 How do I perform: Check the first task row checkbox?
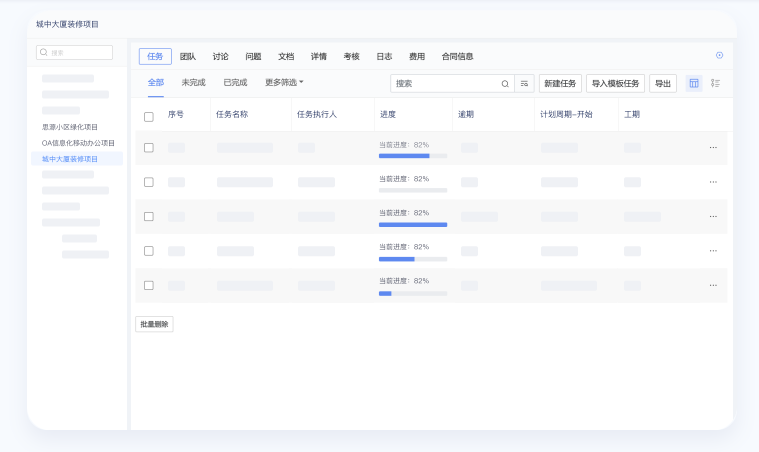(x=149, y=148)
